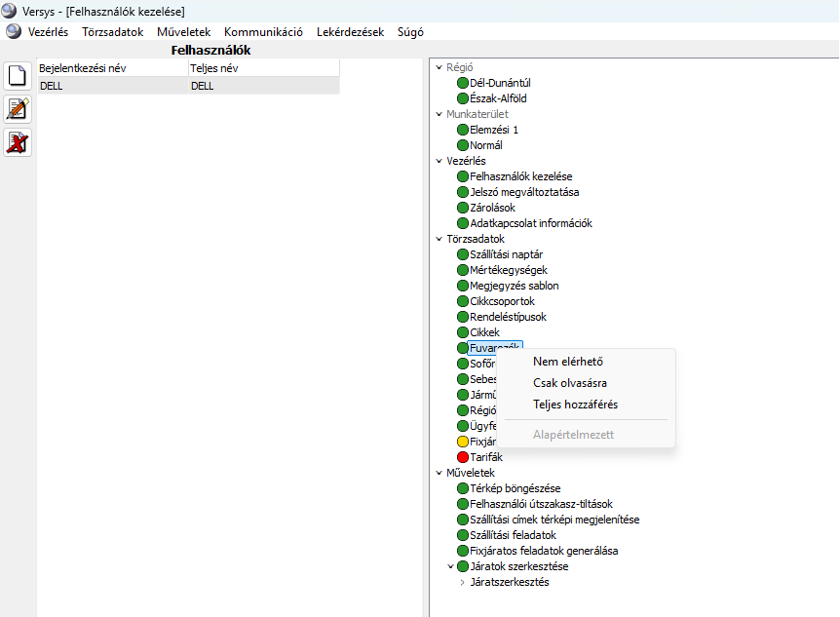Open the Lekérdezések menu
Viewport: 840px width, 617px height.
tap(350, 31)
